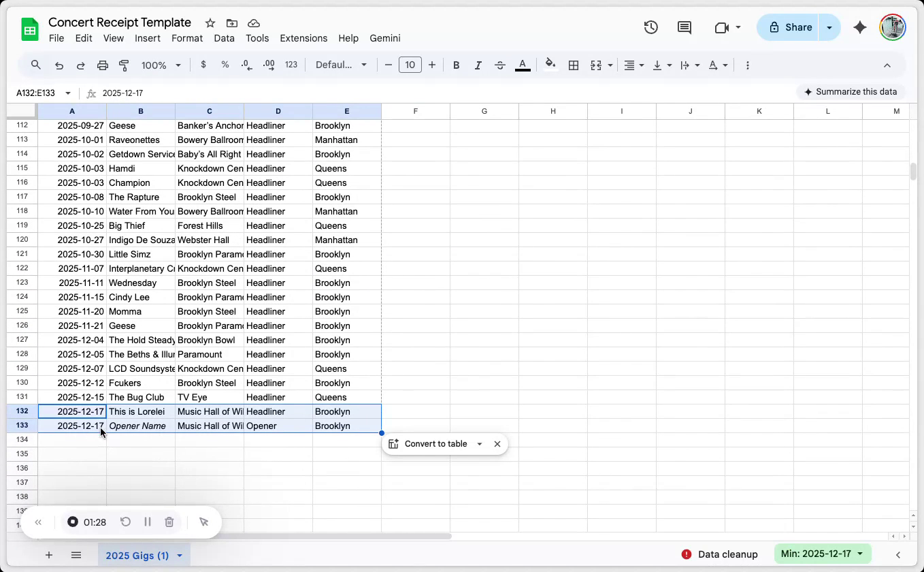Open the comments panel icon
Viewport: 924px width, 572px height.
tap(684, 27)
